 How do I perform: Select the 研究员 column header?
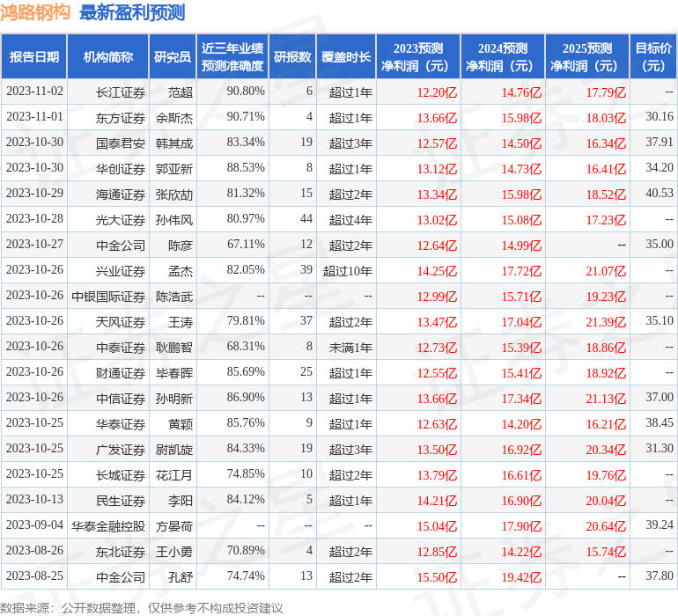click(173, 57)
